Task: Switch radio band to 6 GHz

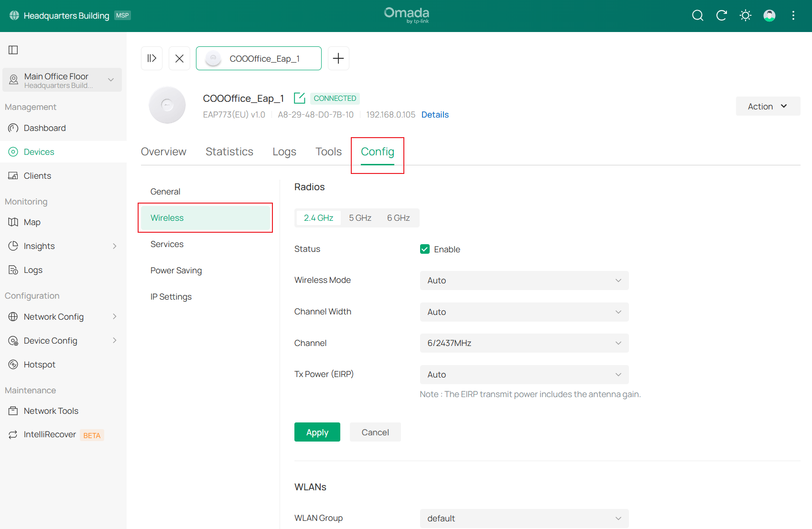Action: pyautogui.click(x=398, y=218)
